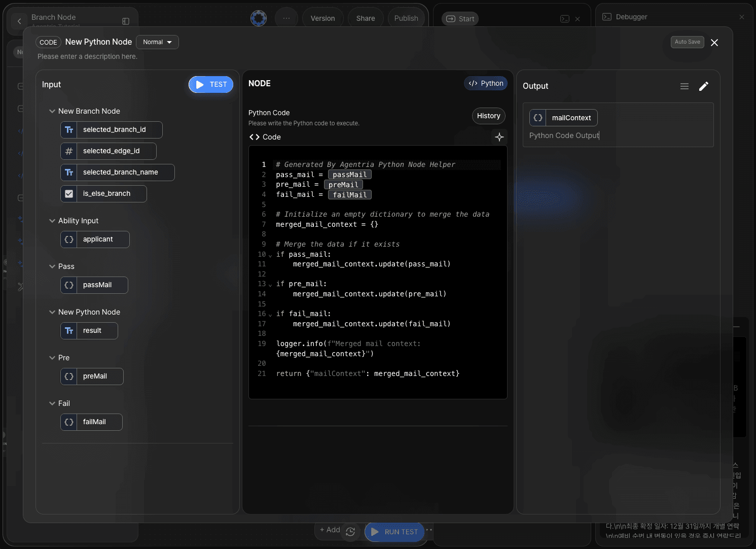Screen dimensions: 756x549
Task: Click RUN TEST at the bottom
Action: coord(394,532)
